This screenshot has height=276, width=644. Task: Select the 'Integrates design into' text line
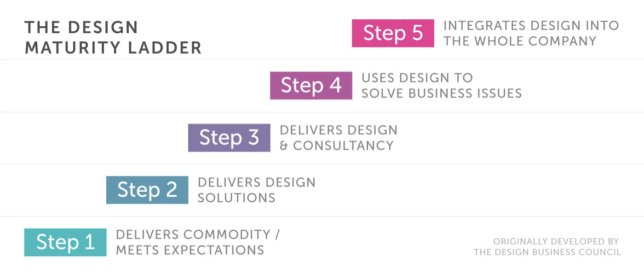pyautogui.click(x=531, y=26)
